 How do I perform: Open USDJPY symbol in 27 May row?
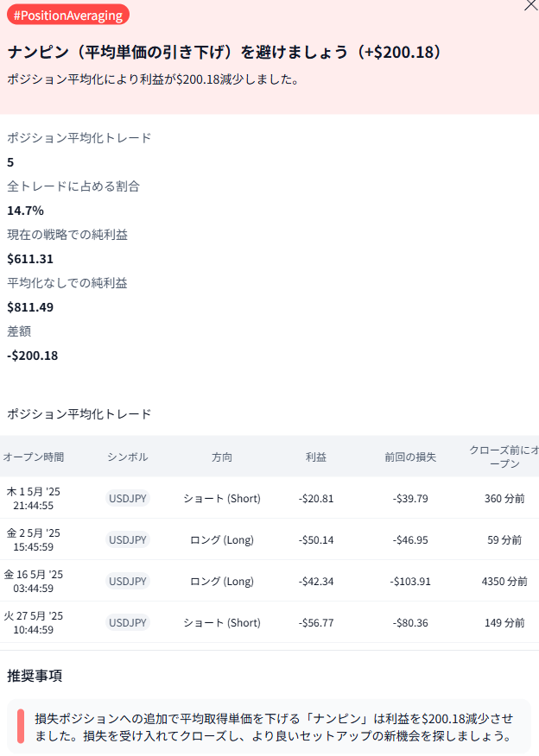[128, 622]
